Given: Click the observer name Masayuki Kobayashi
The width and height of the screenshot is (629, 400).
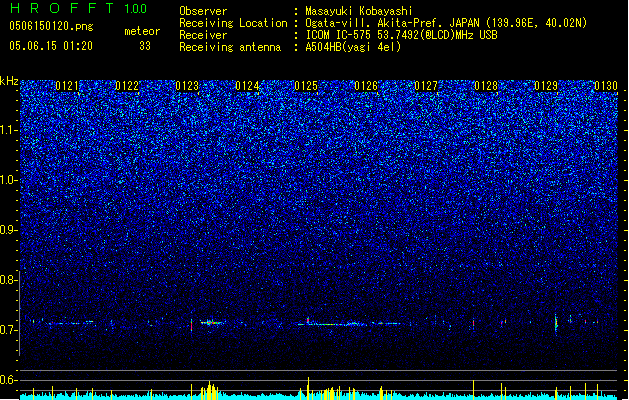Looking at the screenshot, I should tap(359, 11).
